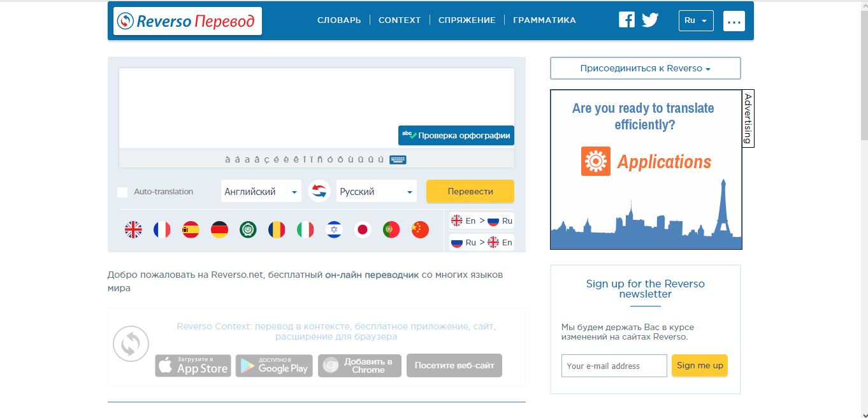Select the British flag language
Screen dimensions: 868x418
(x=133, y=229)
